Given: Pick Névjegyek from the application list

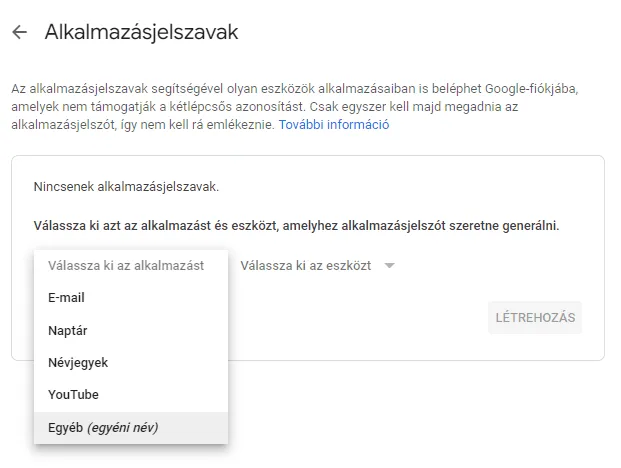Looking at the screenshot, I should point(78,362).
